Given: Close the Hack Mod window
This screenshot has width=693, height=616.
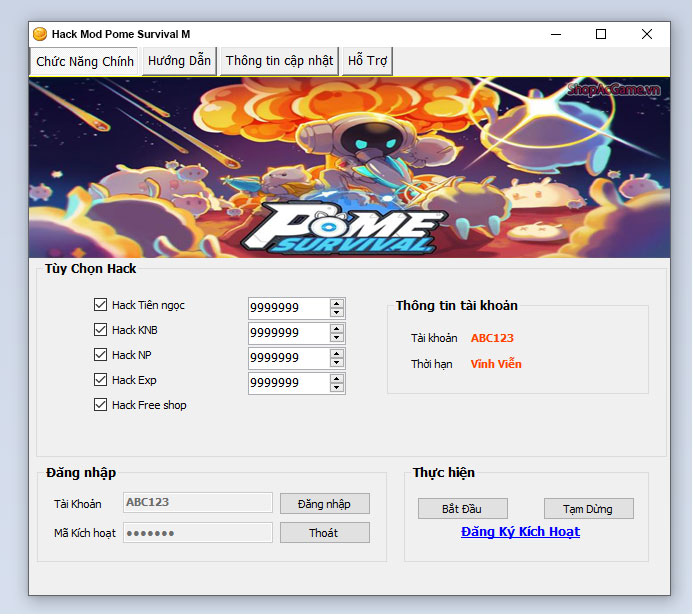Looking at the screenshot, I should (647, 34).
